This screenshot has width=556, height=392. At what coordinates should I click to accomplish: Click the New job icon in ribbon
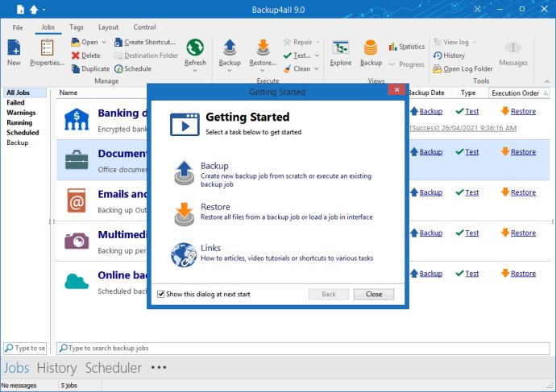[x=14, y=47]
